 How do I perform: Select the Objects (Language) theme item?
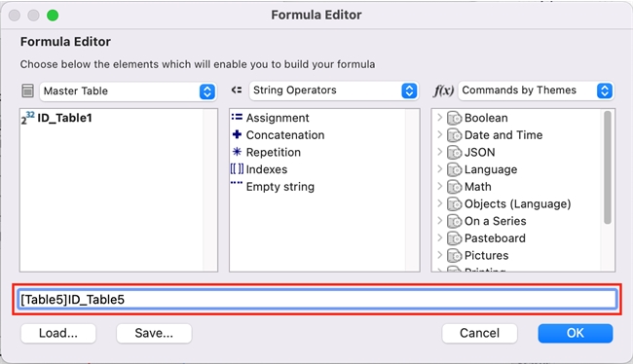(517, 203)
